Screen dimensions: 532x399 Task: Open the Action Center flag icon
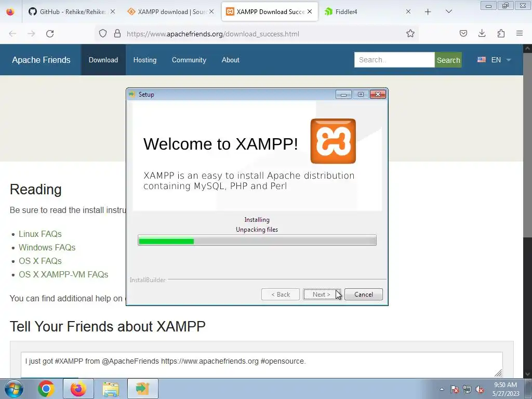(455, 389)
